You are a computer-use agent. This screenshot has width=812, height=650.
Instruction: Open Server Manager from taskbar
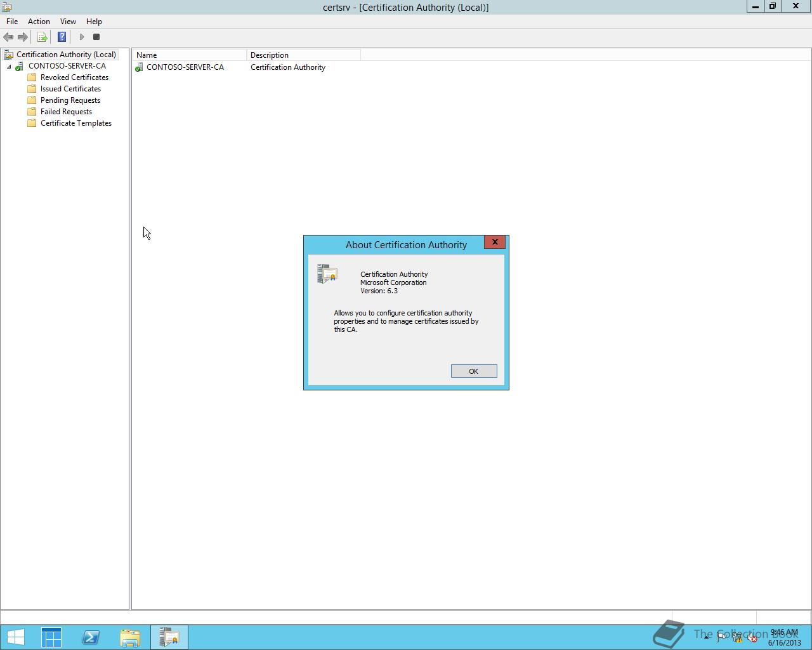pyautogui.click(x=51, y=637)
